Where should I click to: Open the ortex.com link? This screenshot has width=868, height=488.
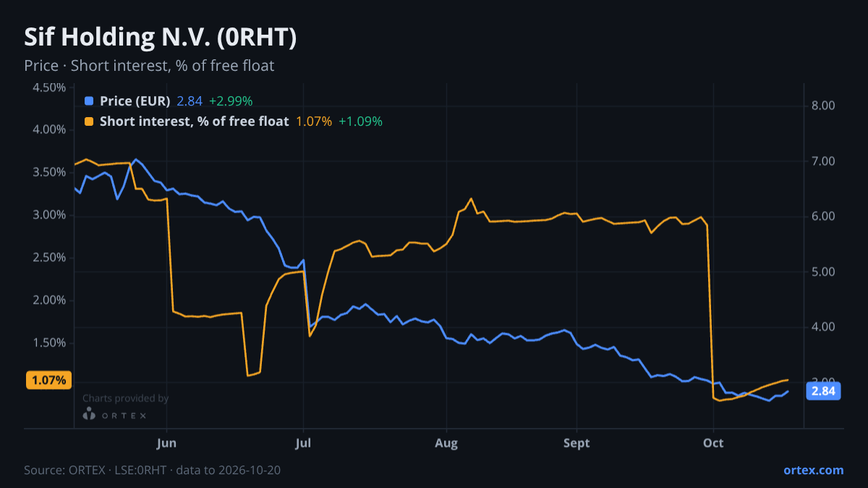(x=813, y=470)
